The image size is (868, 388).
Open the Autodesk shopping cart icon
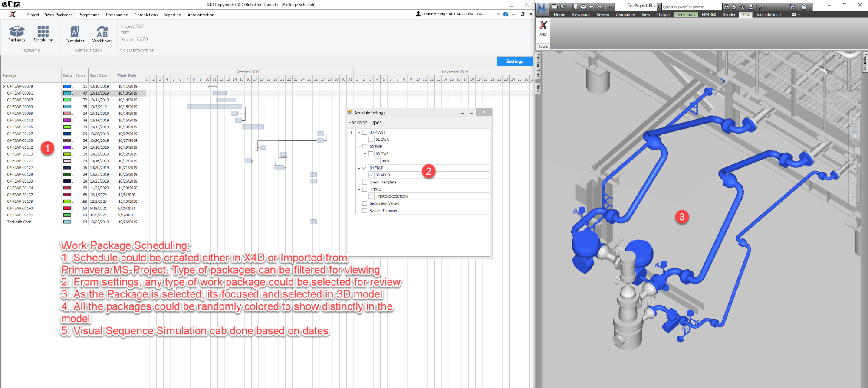pyautogui.click(x=792, y=7)
